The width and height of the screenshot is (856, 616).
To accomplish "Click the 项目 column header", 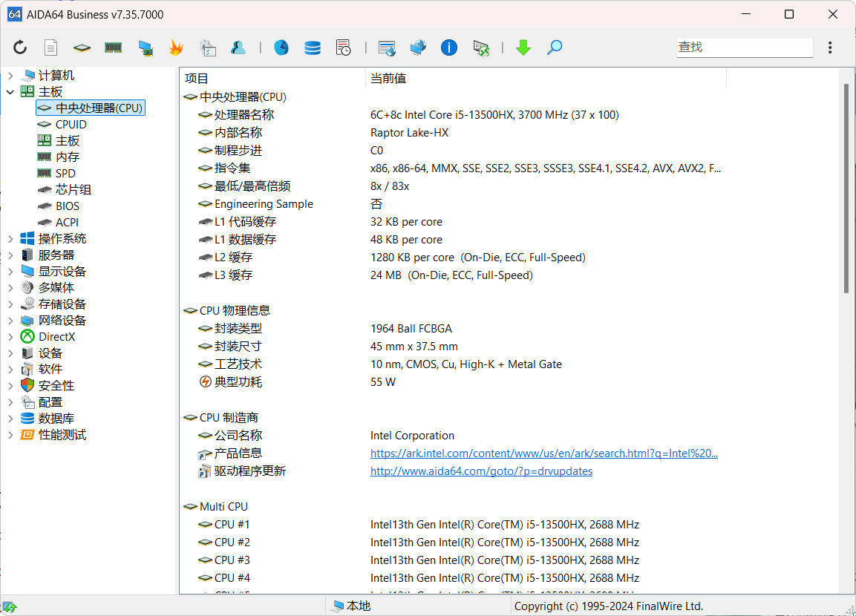I will pos(272,79).
